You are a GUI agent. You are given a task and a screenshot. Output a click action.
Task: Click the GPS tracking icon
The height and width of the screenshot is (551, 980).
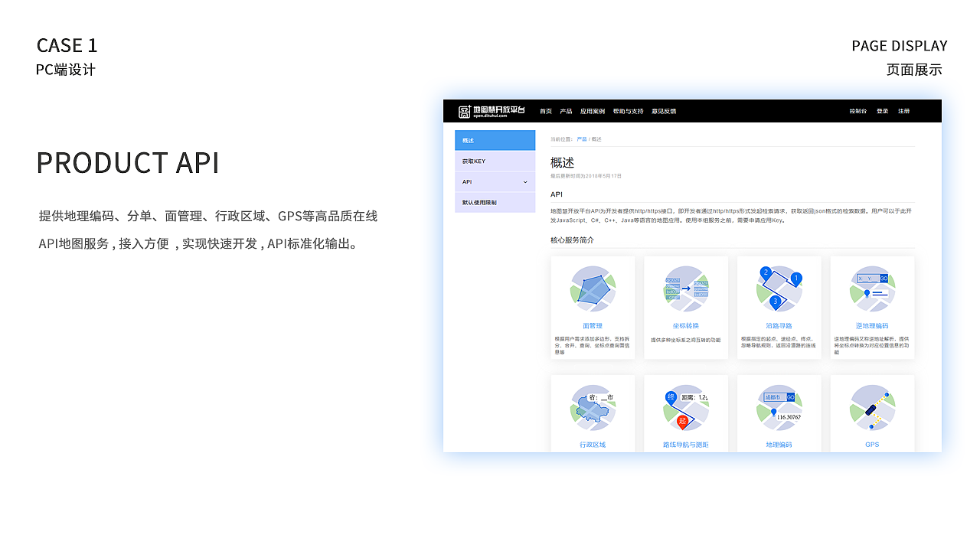click(872, 407)
